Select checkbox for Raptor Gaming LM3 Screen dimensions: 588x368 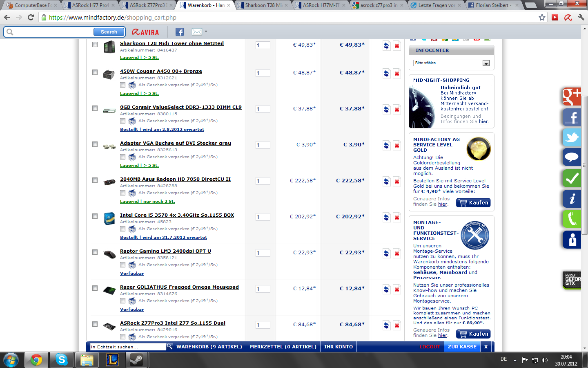[95, 252]
